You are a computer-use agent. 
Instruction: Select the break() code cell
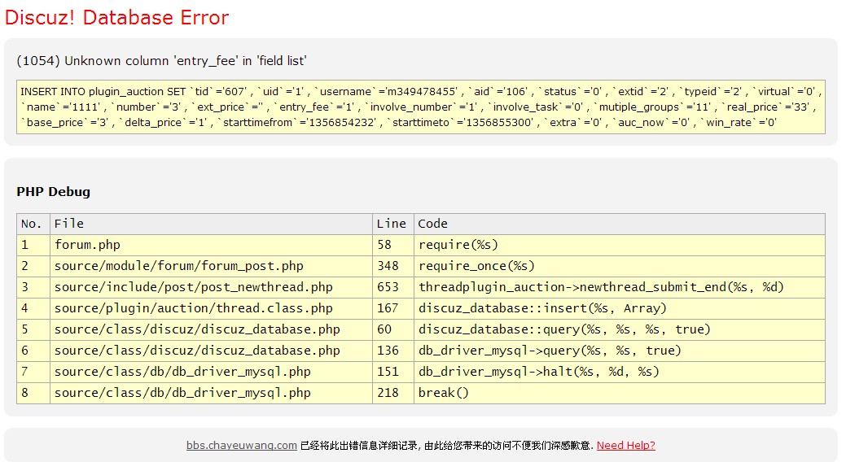pos(620,393)
